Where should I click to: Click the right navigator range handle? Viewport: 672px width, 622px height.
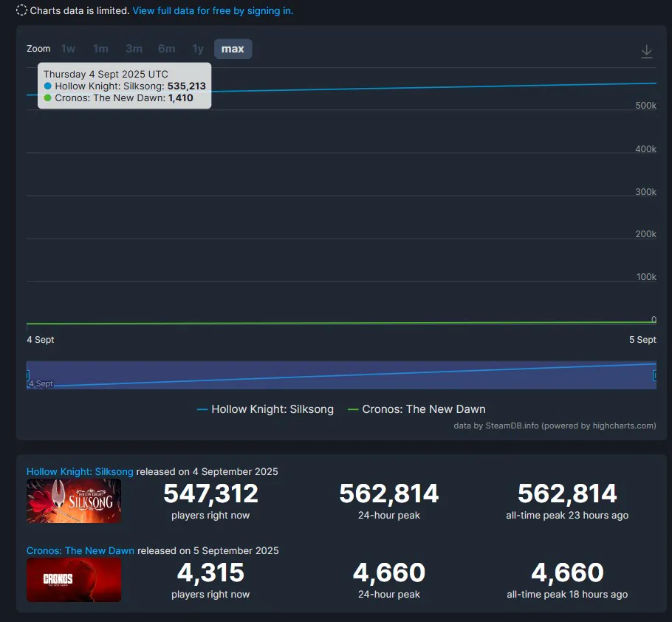(655, 375)
